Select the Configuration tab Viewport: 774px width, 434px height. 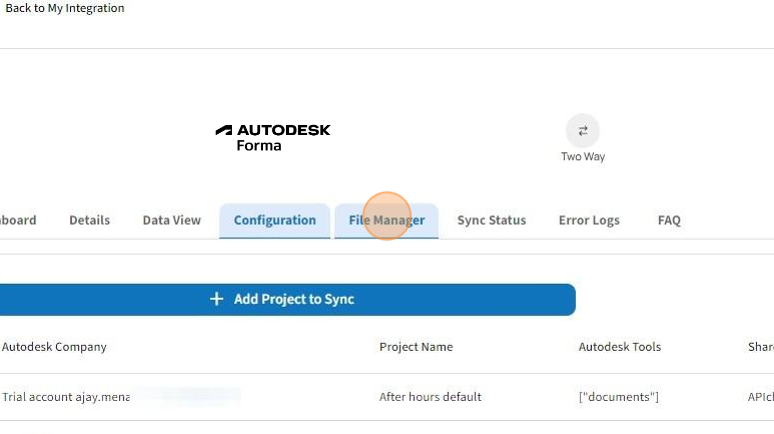tap(274, 220)
